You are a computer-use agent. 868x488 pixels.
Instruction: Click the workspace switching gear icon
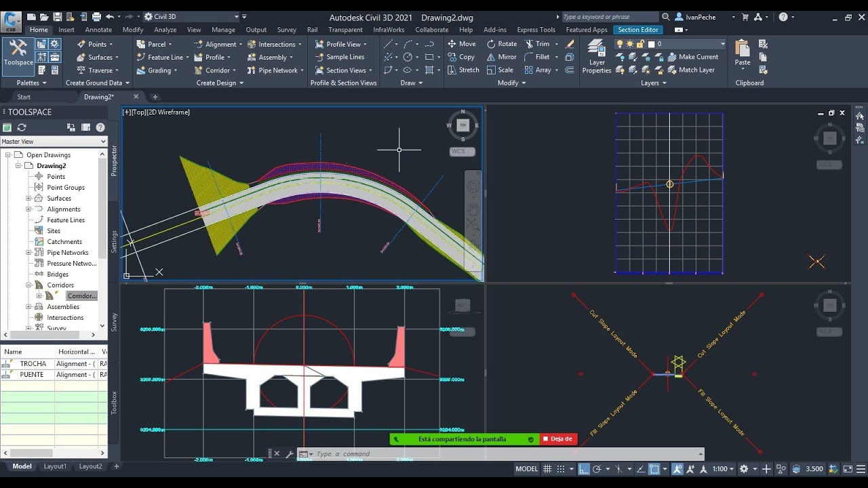[x=744, y=468]
